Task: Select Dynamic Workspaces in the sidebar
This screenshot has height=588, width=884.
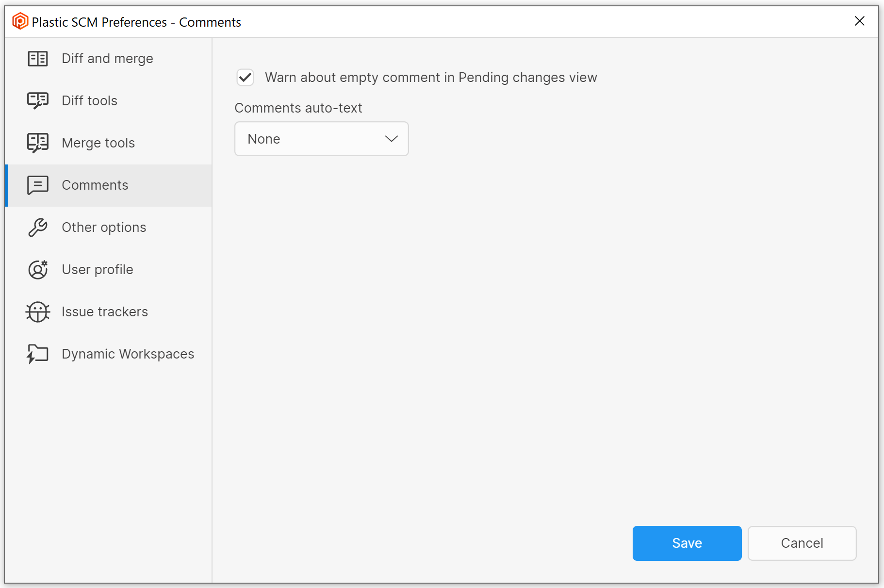Action: [128, 354]
